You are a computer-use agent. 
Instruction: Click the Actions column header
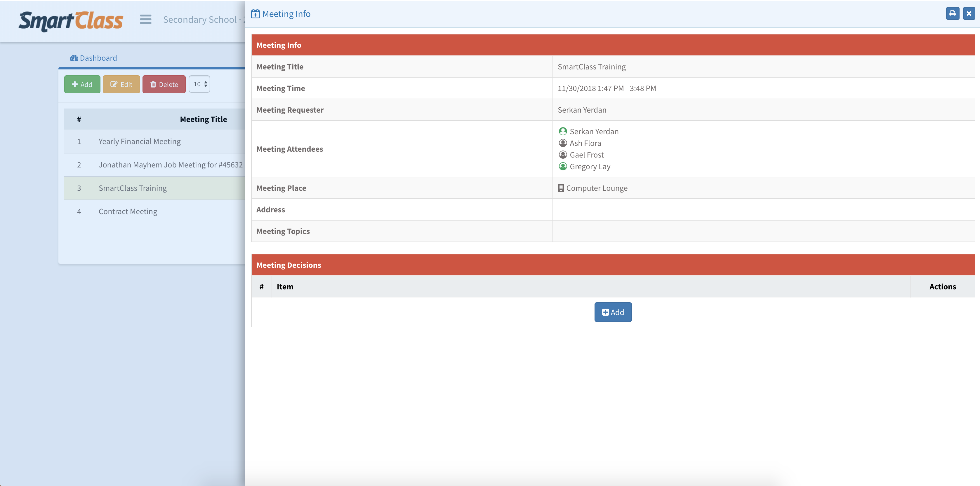(x=942, y=287)
